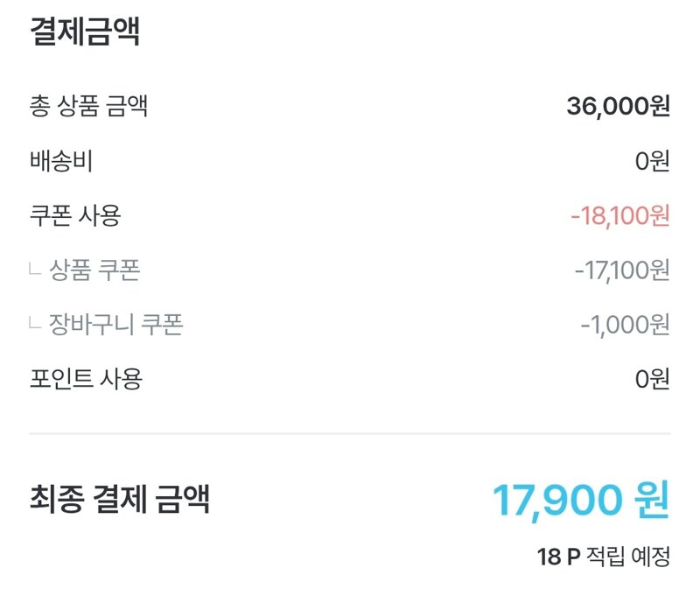Click the 18 P 적립 예정 text
Viewport: 700px width, 589px height.
tap(604, 557)
